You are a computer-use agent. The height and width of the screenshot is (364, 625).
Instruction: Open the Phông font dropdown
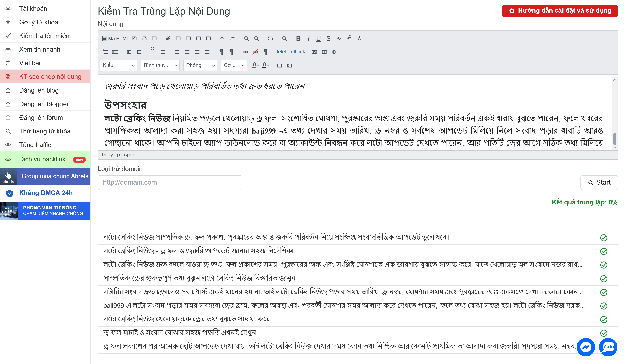(200, 65)
